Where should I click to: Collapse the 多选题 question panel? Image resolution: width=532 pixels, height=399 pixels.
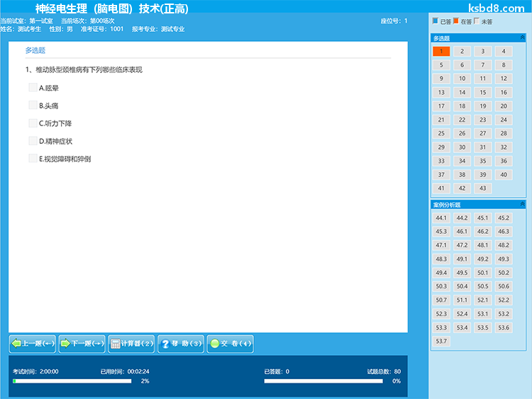tap(523, 38)
